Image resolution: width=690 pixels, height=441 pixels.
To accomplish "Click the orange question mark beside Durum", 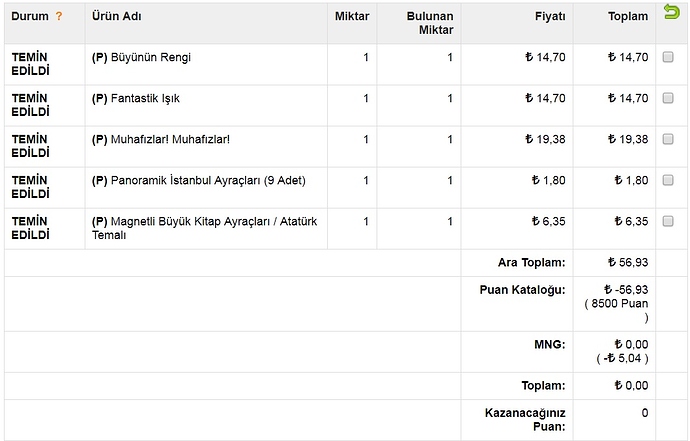I will pos(59,17).
